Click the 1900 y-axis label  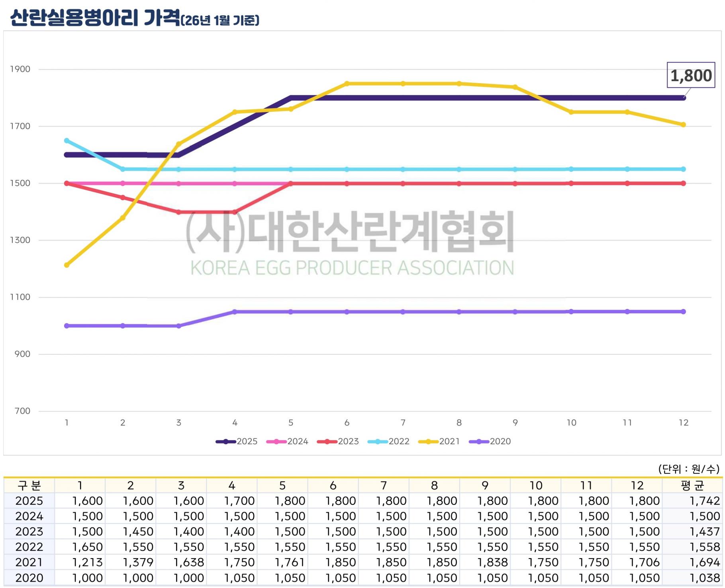[x=20, y=69]
